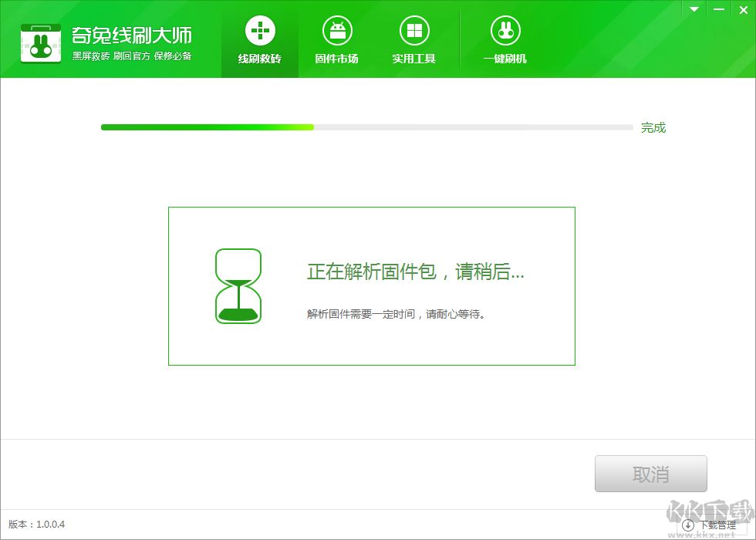The image size is (756, 540).
Task: Click the 完成 label beside the progress bar
Action: [653, 127]
